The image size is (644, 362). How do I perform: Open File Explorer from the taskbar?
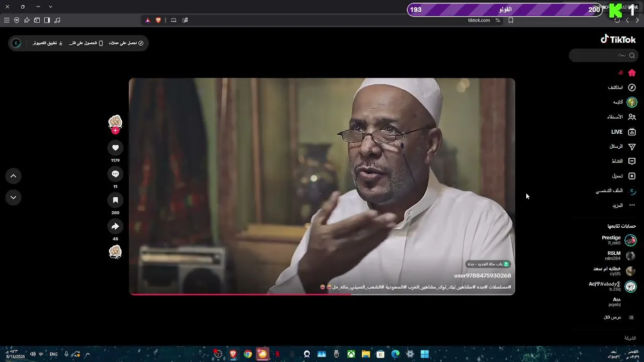point(366,354)
